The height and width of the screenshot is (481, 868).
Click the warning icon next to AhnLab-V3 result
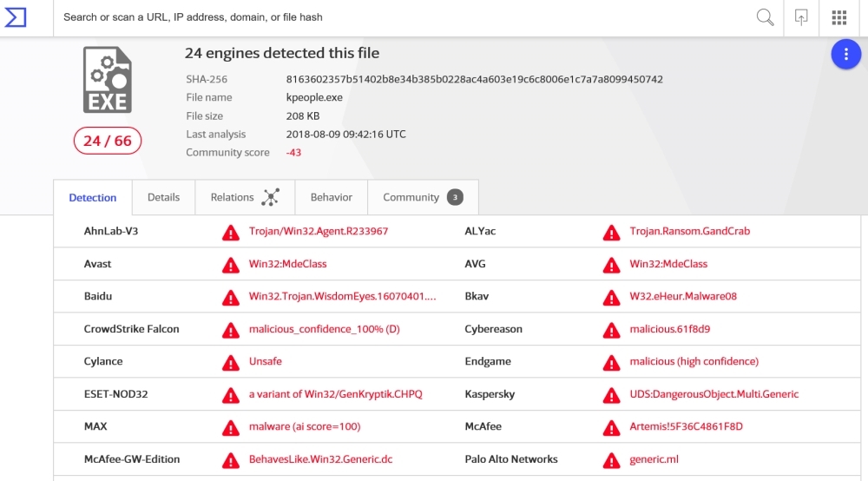point(231,233)
